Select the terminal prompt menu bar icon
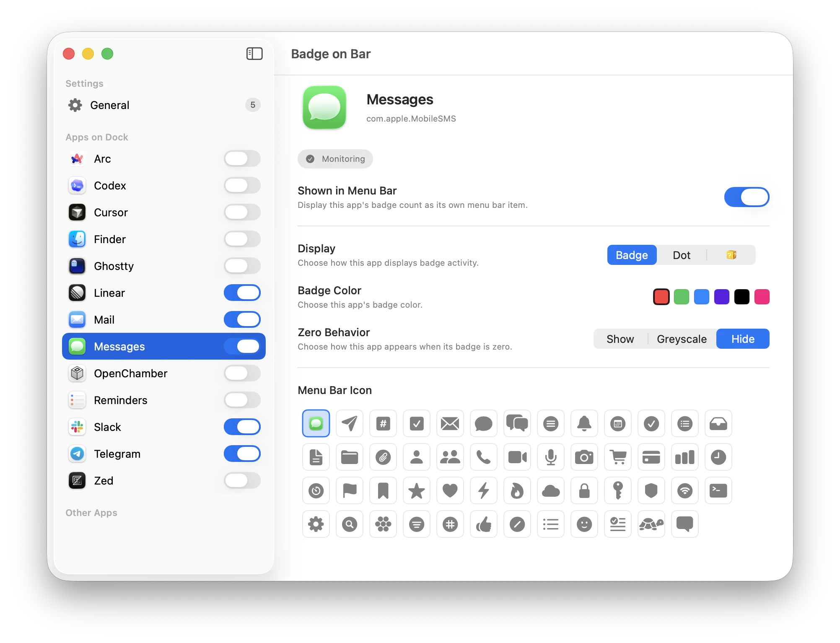This screenshot has height=643, width=840. pos(718,490)
